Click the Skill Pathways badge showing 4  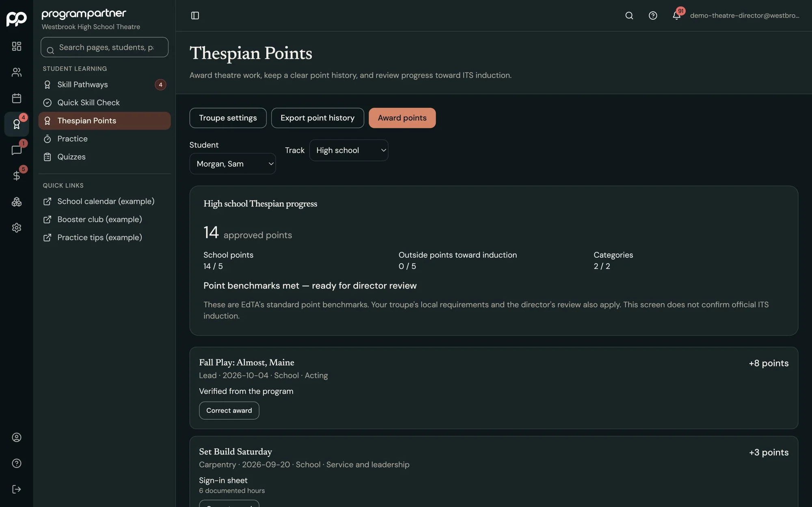[160, 84]
